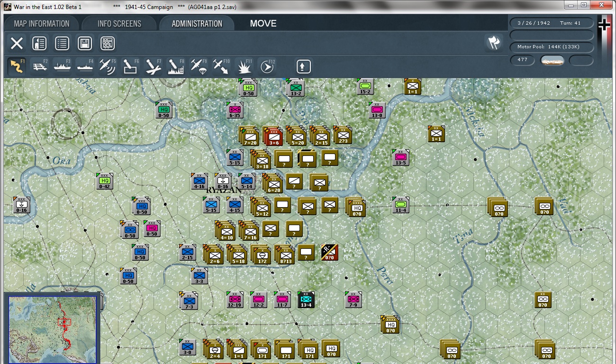
Task: Open the grid layout icon in Administration
Action: (108, 44)
